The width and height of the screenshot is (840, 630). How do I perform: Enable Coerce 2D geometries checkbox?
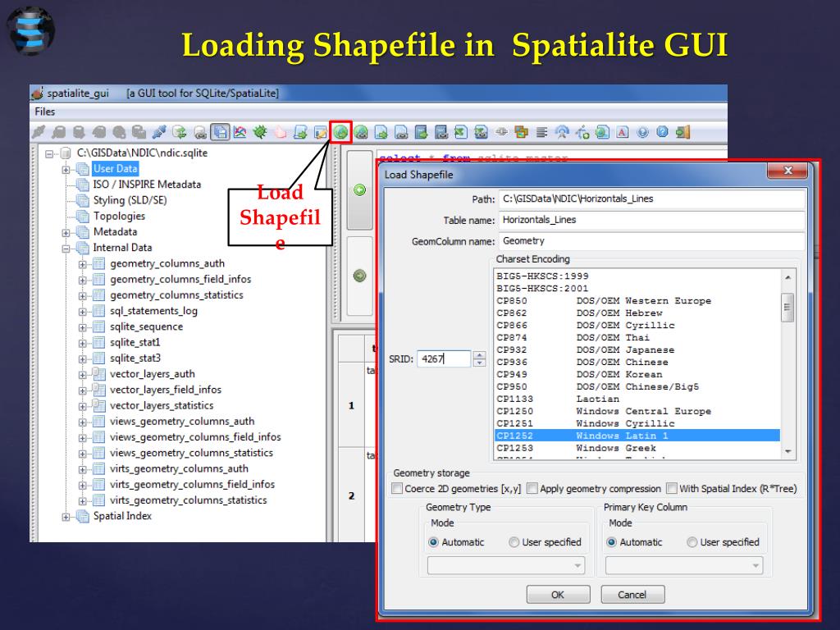tap(397, 489)
